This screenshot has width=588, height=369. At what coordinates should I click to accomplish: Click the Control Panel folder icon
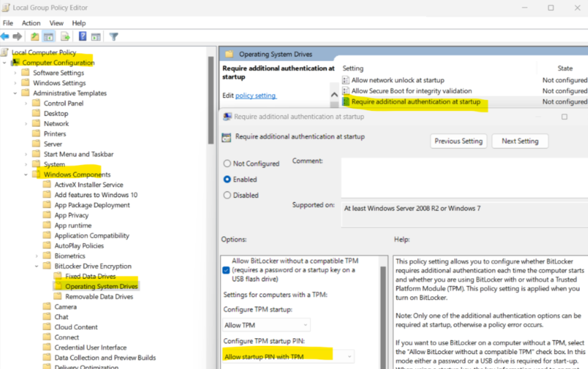point(36,103)
